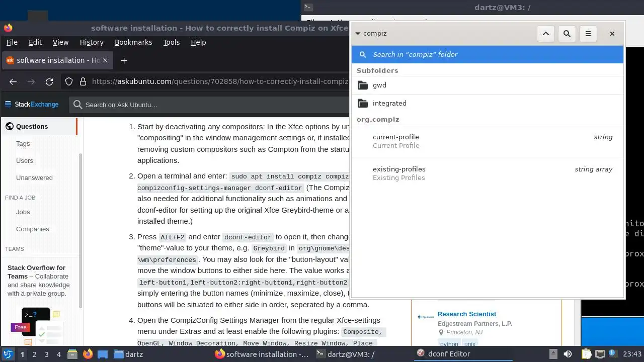
Task: Open the network connection tray icon
Action: (600, 354)
